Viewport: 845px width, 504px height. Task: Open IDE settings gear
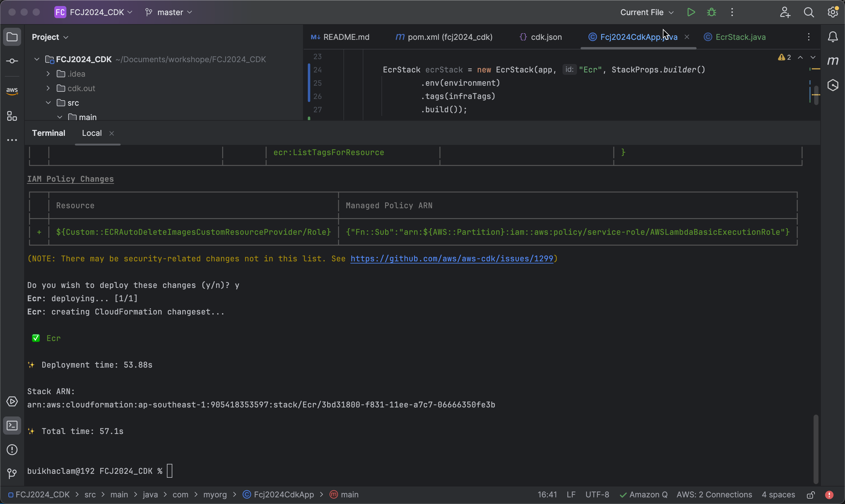tap(833, 12)
